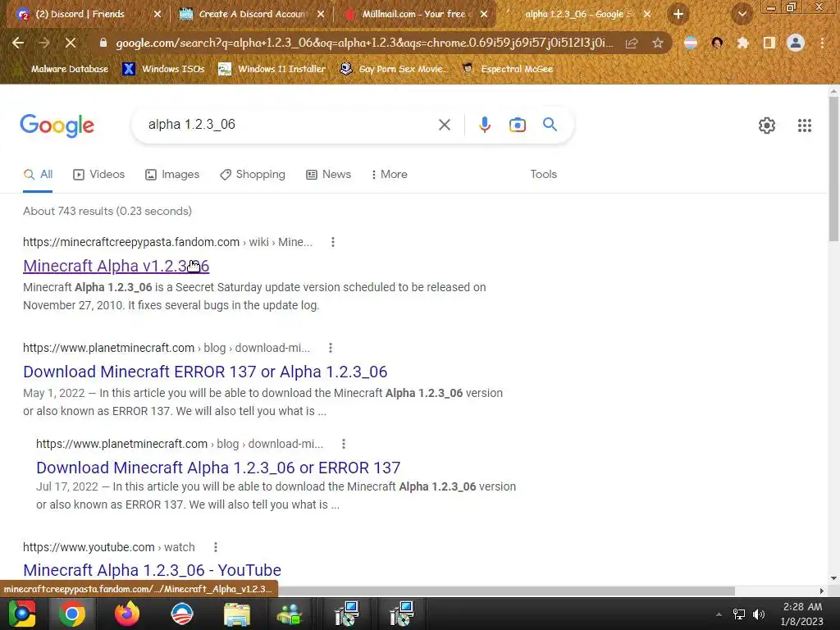Open Espectral McGee bookmark
Viewport: 840px width, 630px height.
point(507,69)
